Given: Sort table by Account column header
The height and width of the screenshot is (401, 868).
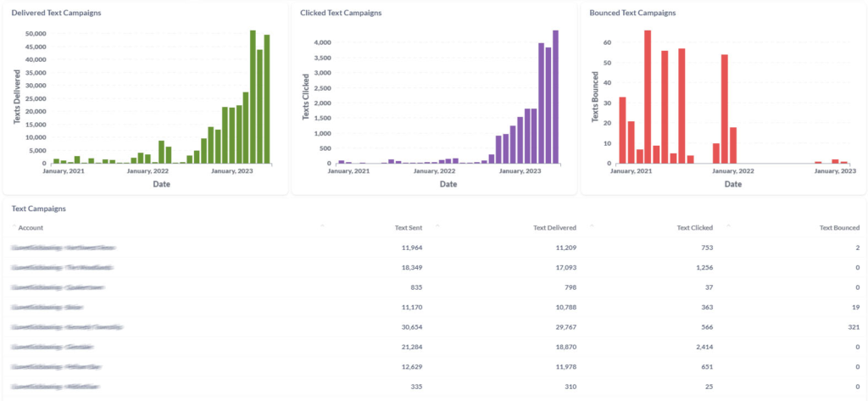Looking at the screenshot, I should (x=31, y=227).
